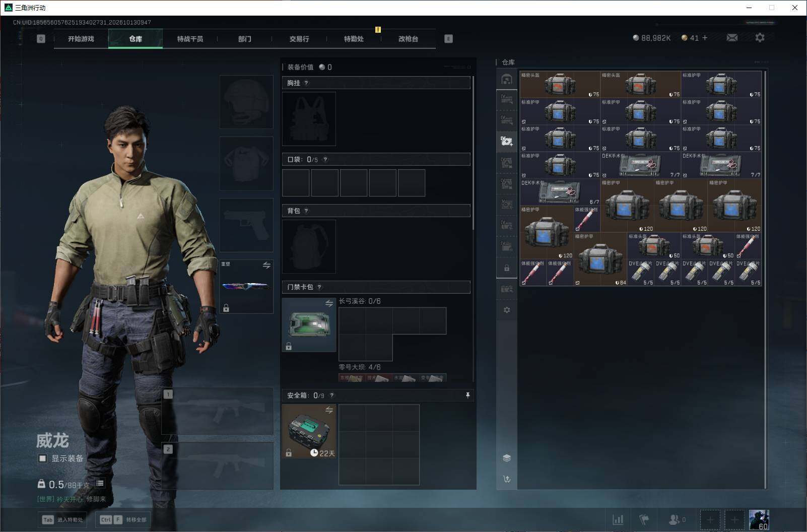Image resolution: width=807 pixels, height=532 pixels.
Task: Open the 特勤处 tab
Action: [x=354, y=39]
